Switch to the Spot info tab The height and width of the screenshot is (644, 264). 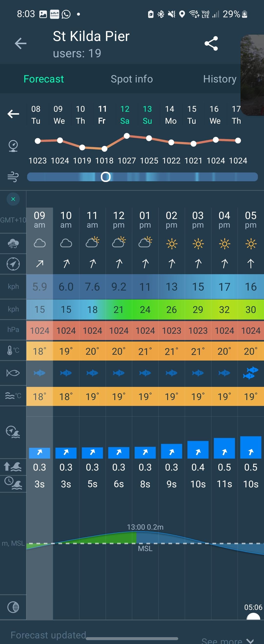132,79
